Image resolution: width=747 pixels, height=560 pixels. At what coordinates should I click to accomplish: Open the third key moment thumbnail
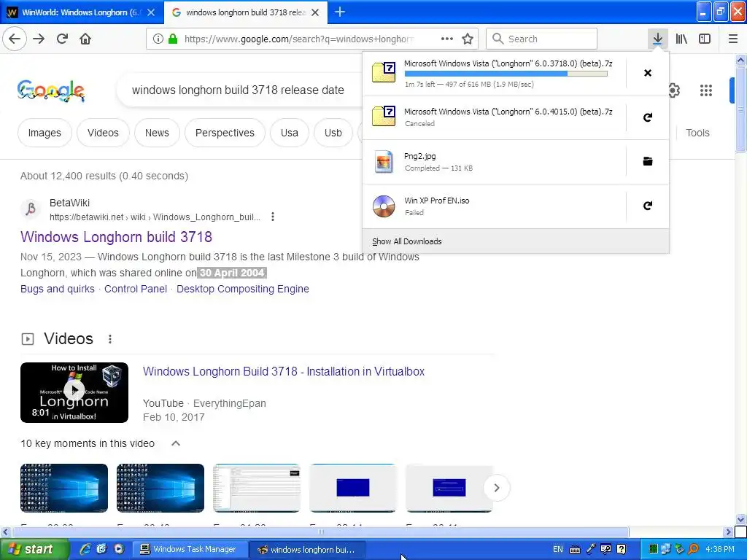tap(257, 488)
